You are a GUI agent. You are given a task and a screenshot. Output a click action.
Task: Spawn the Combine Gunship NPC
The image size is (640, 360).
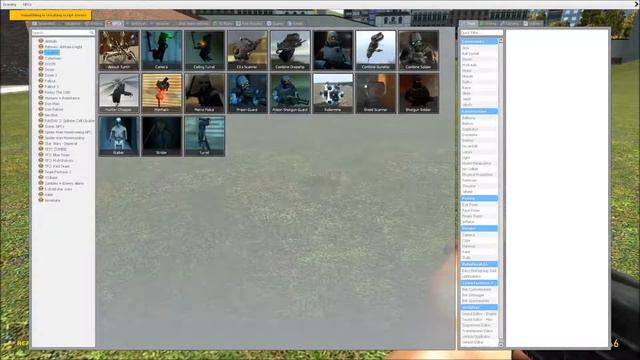coord(376,51)
